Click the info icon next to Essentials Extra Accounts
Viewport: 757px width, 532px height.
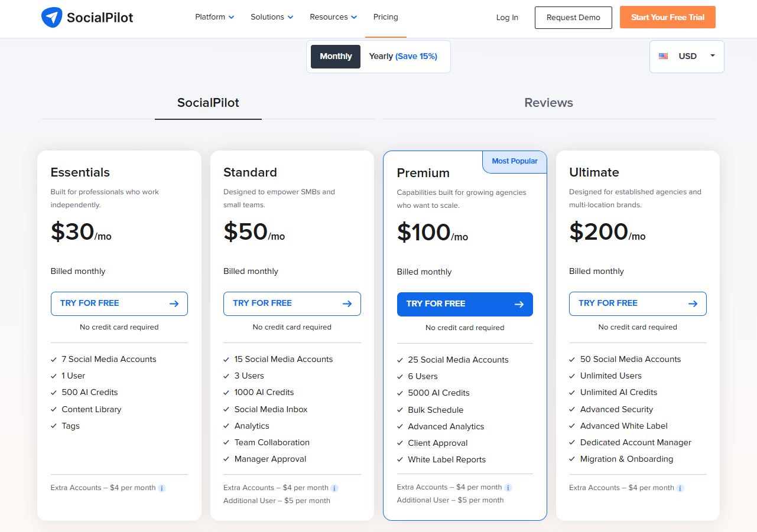(162, 488)
